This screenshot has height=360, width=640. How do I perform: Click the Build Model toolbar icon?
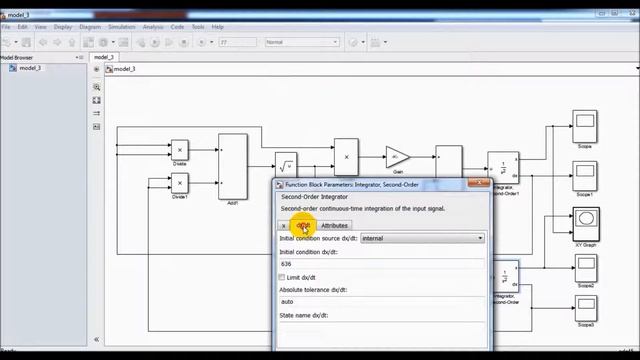pyautogui.click(x=376, y=42)
